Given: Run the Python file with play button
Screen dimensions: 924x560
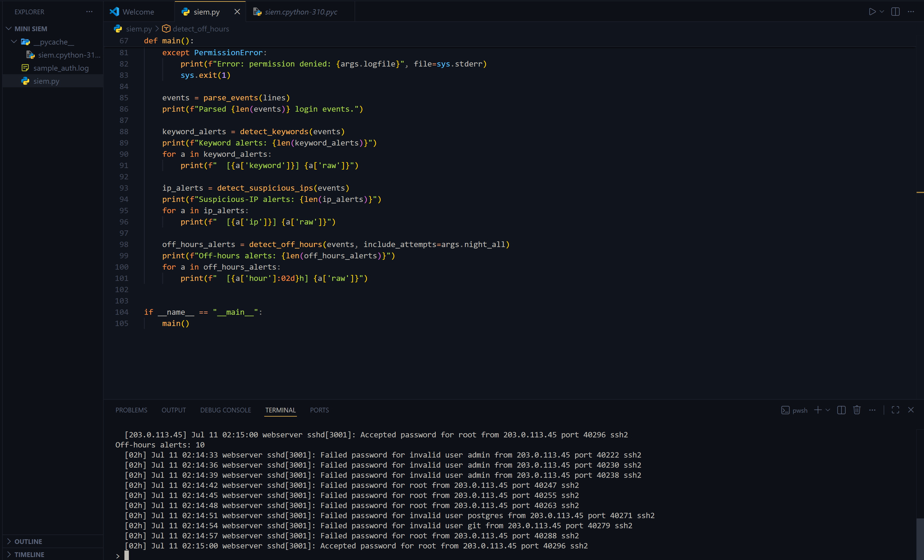Looking at the screenshot, I should [x=872, y=12].
